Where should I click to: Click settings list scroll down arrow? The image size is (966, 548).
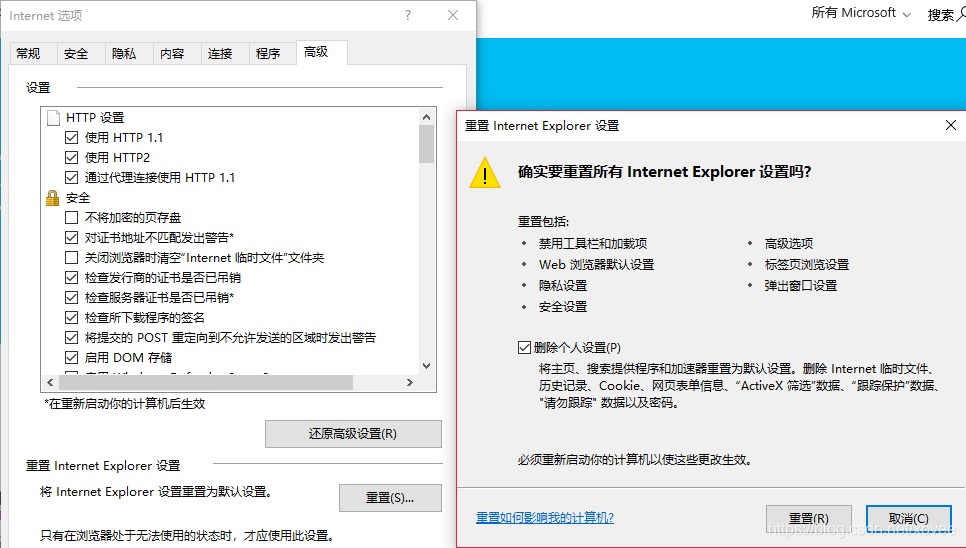tap(426, 366)
